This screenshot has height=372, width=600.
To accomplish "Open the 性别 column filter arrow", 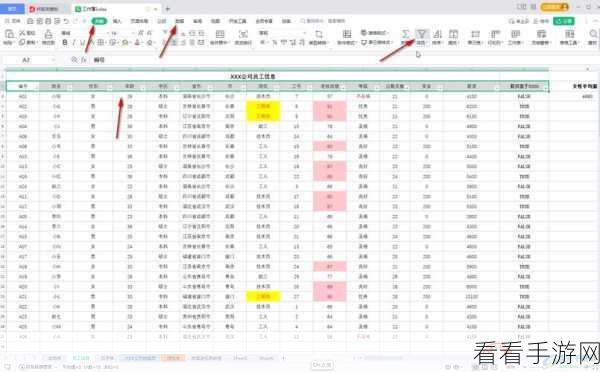I will [109, 88].
